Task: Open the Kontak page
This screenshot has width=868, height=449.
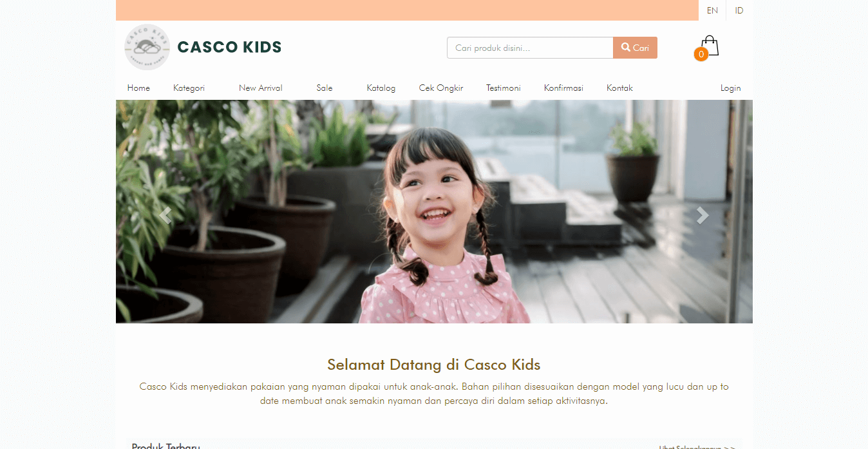Action: [619, 88]
